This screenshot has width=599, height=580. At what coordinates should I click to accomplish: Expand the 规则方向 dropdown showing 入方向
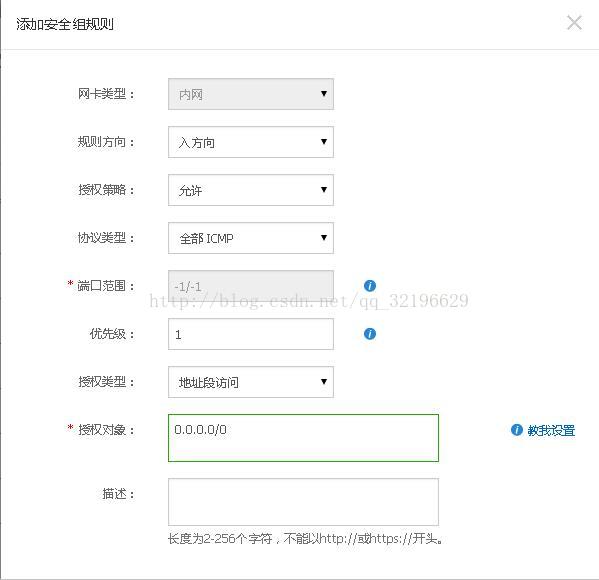tap(251, 142)
